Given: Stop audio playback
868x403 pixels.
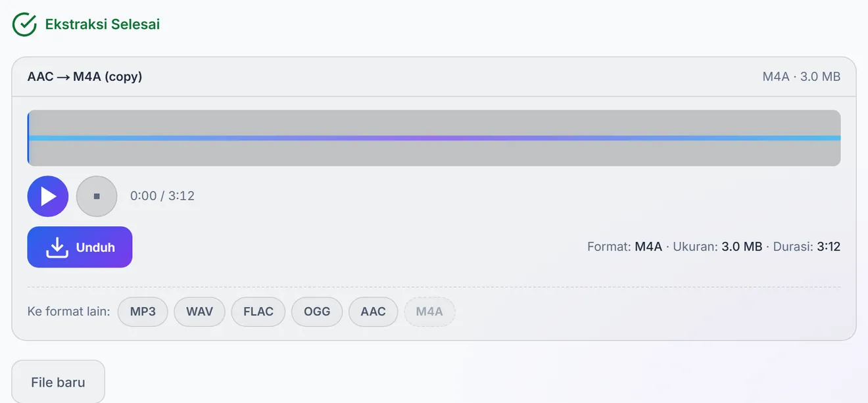Looking at the screenshot, I should pyautogui.click(x=97, y=196).
